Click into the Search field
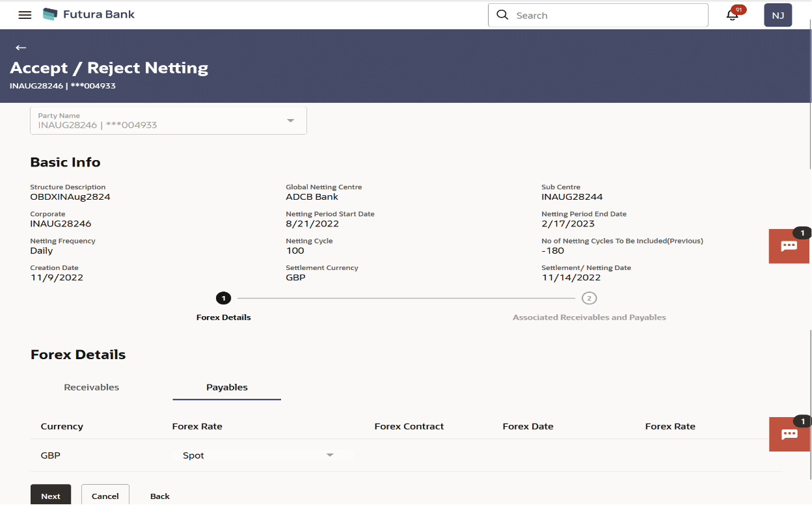The width and height of the screenshot is (812, 527). click(x=598, y=15)
